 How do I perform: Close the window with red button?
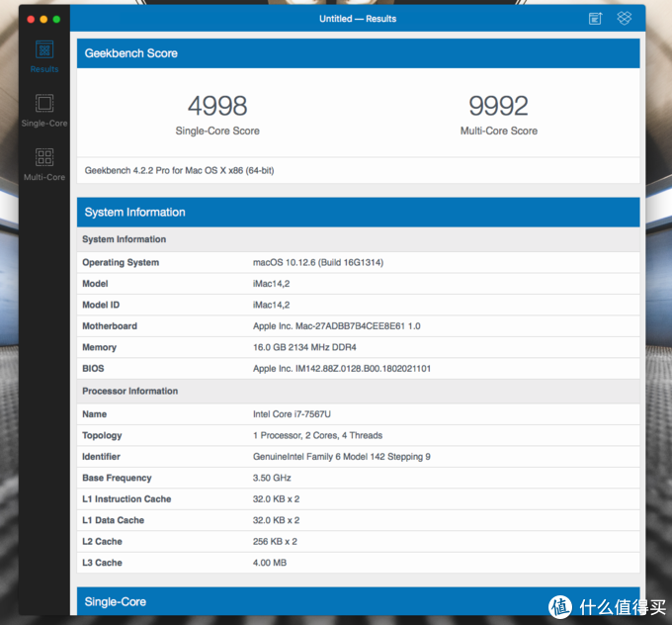[x=31, y=20]
